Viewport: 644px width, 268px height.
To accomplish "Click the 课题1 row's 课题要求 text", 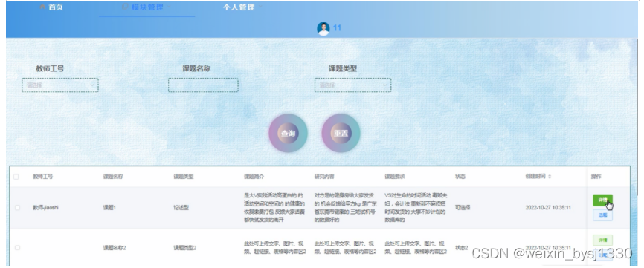I will click(x=416, y=207).
